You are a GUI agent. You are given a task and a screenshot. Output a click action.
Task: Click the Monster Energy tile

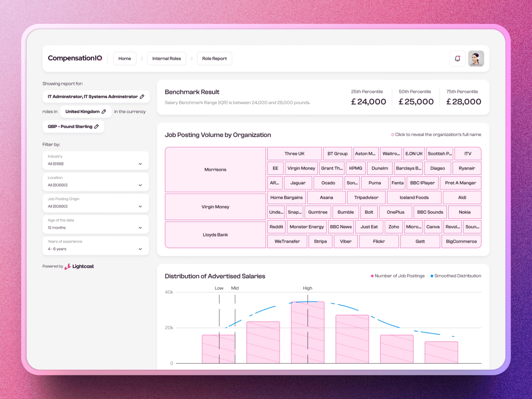[x=307, y=227]
